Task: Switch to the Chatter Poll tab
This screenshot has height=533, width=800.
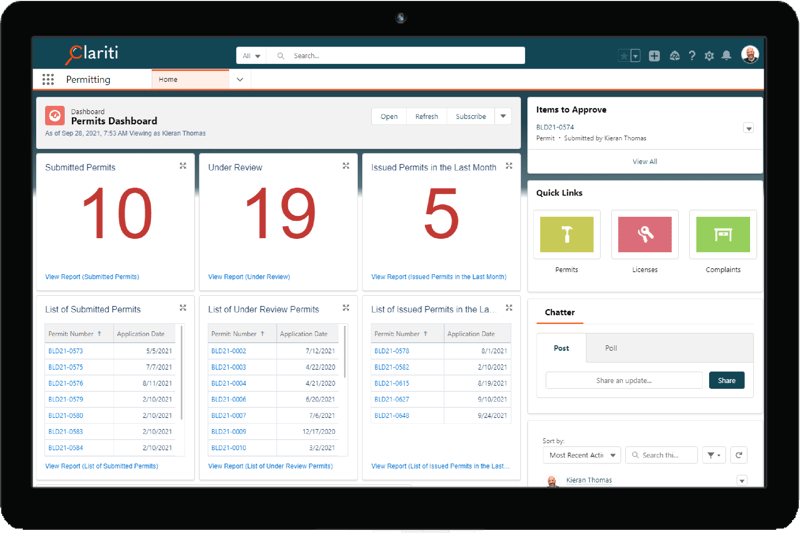Action: 611,348
